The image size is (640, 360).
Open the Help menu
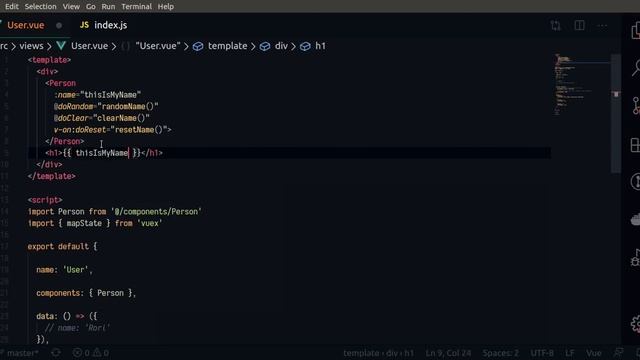[166, 7]
